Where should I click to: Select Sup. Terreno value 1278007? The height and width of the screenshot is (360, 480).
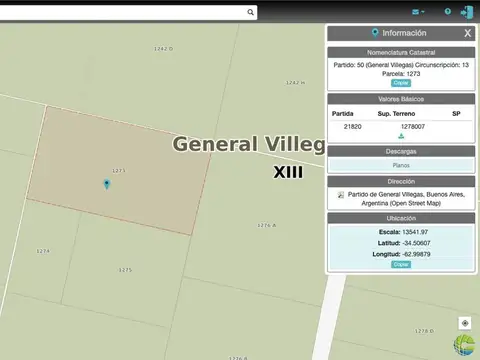413,127
